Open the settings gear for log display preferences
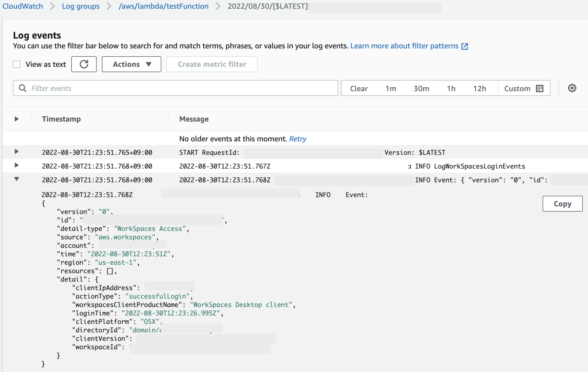 [x=572, y=88]
